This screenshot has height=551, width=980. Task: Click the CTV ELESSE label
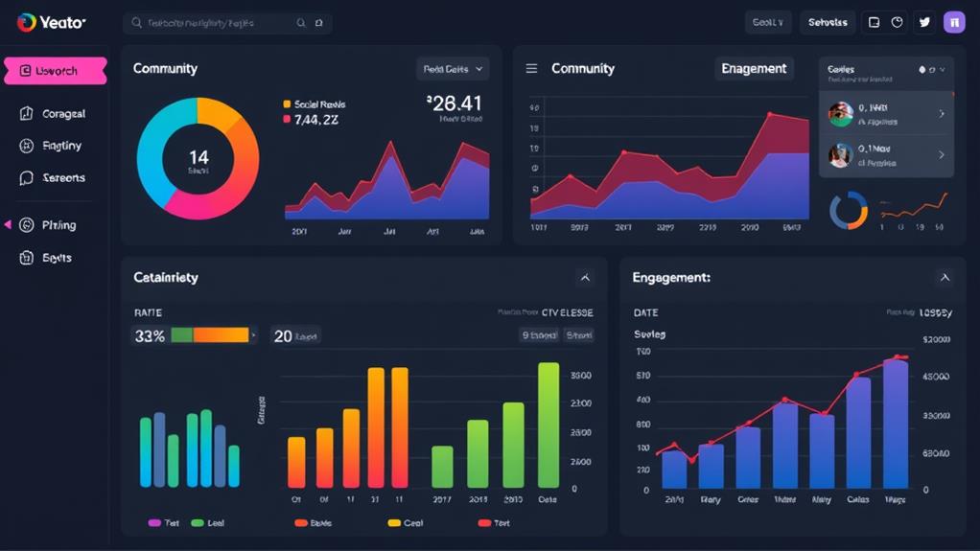(568, 312)
